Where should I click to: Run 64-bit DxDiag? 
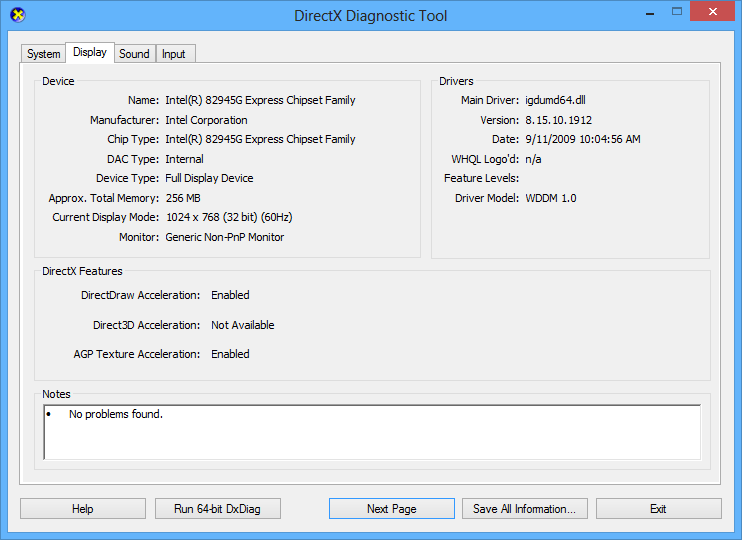(218, 509)
